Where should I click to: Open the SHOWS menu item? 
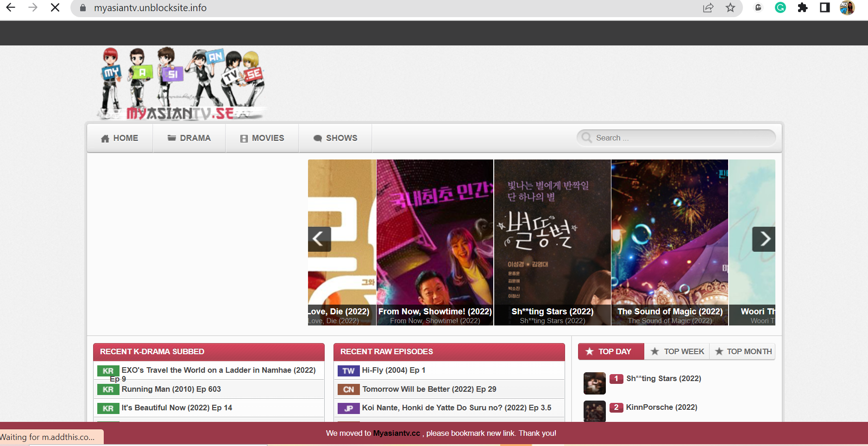pyautogui.click(x=335, y=138)
